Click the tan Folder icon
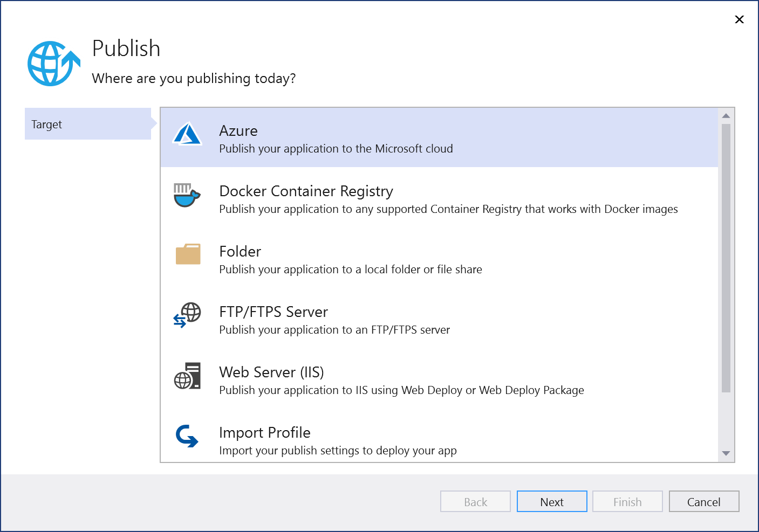The height and width of the screenshot is (532, 759). click(187, 255)
